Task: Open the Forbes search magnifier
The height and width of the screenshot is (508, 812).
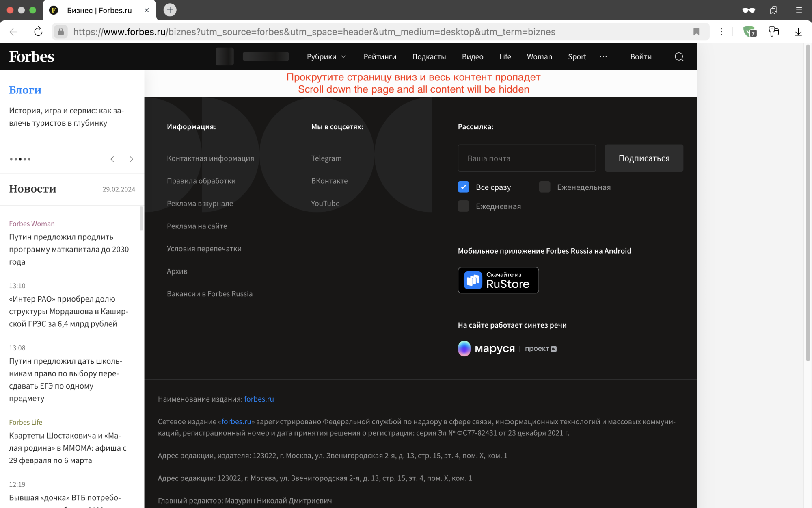Action: (679, 56)
